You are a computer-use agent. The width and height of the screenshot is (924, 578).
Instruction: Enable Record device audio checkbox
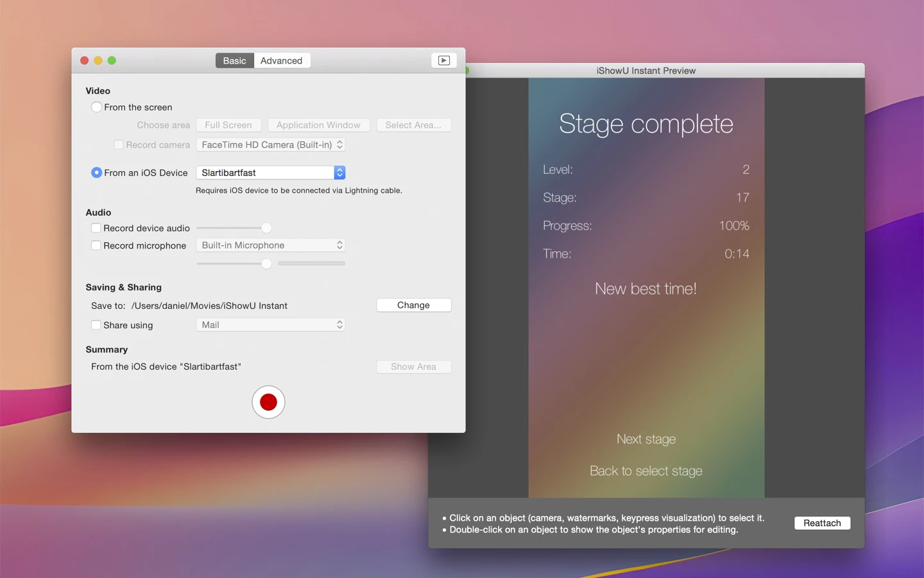[x=96, y=228]
